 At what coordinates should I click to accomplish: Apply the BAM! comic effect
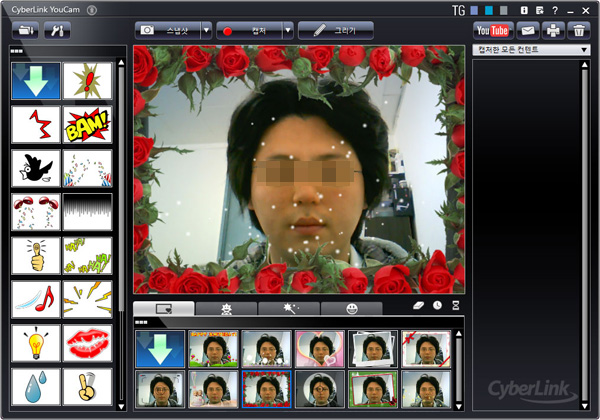tap(88, 125)
